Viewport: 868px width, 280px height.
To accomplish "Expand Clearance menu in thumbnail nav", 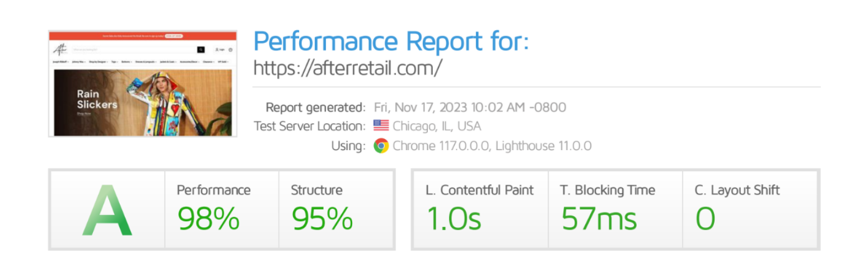I will [x=208, y=62].
